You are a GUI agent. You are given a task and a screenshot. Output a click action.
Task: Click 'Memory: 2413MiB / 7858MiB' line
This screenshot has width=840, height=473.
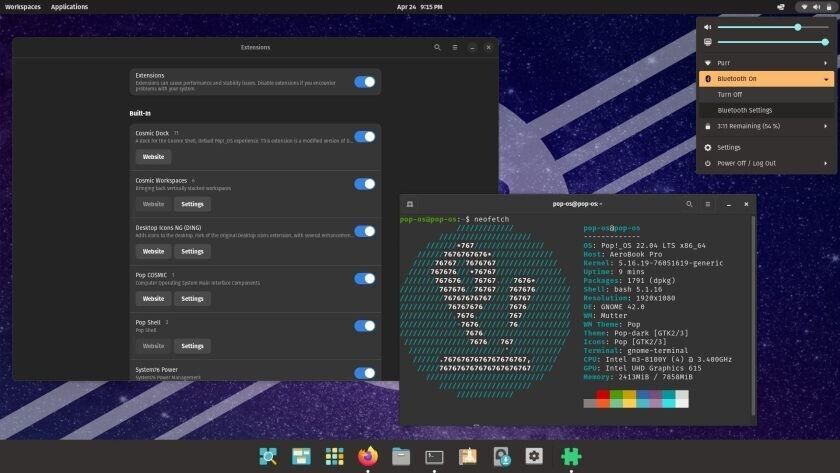[638, 377]
